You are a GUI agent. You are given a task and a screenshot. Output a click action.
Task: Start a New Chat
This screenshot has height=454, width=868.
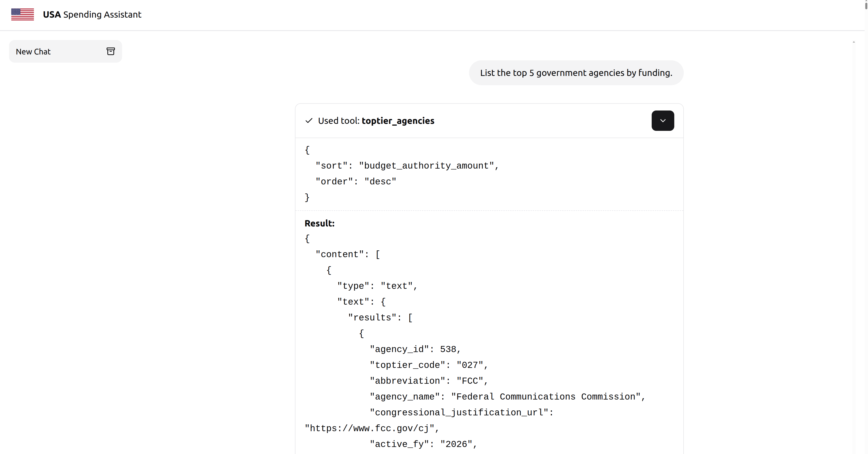65,51
